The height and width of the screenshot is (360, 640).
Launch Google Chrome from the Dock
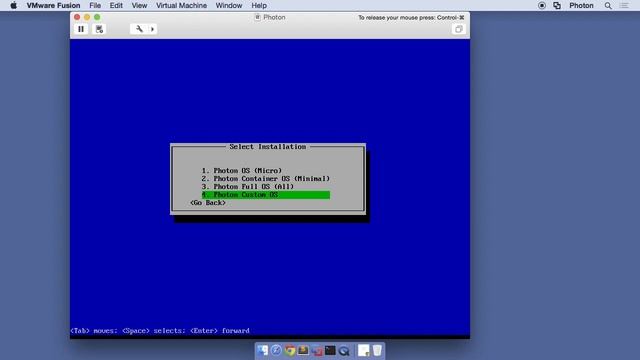(x=290, y=351)
